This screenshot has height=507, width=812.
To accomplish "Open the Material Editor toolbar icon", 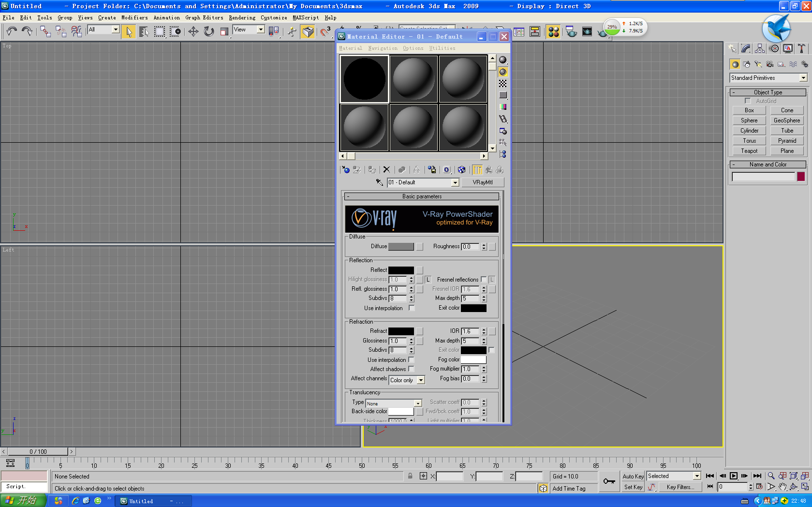I will [x=554, y=32].
